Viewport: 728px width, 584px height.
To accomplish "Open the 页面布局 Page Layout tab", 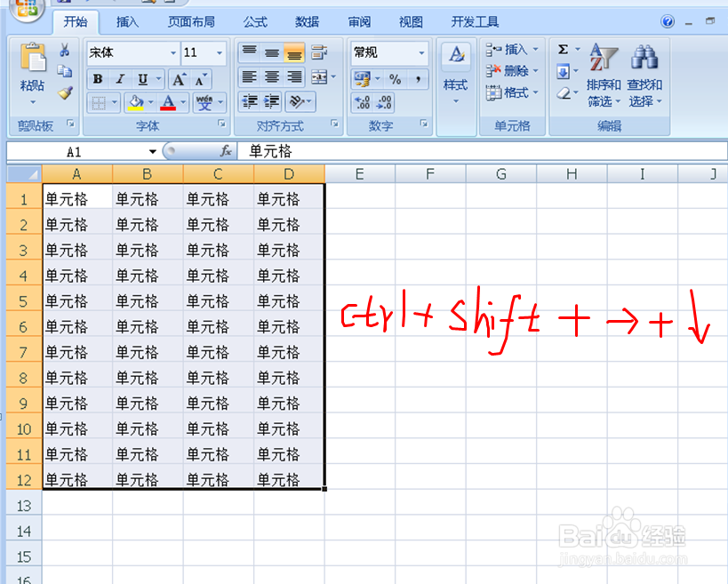I will [x=191, y=21].
